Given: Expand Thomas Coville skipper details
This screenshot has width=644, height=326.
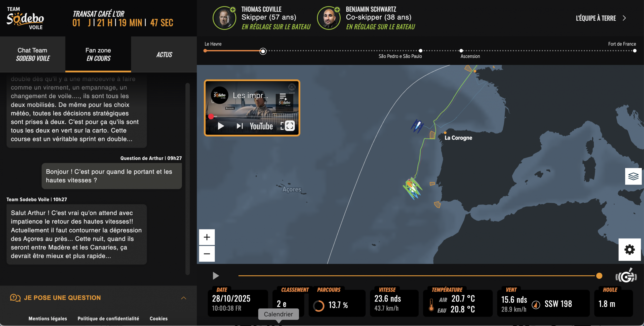Looking at the screenshot, I should coord(233,10).
